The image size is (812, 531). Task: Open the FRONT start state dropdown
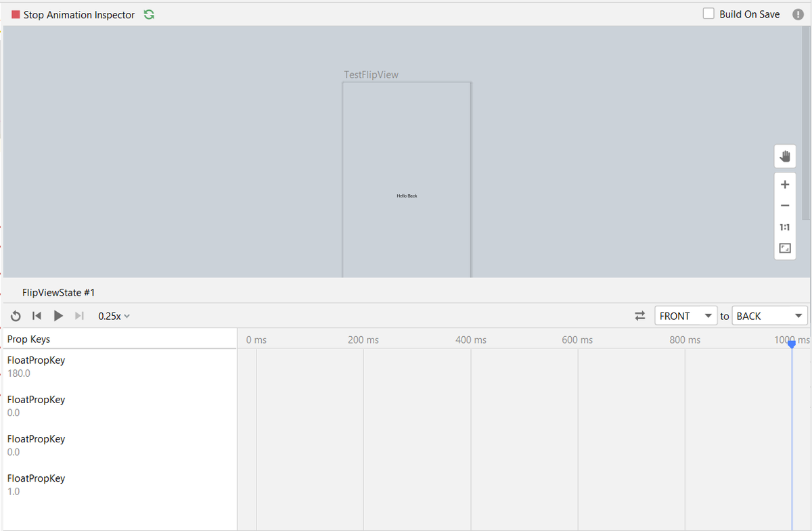click(x=685, y=316)
